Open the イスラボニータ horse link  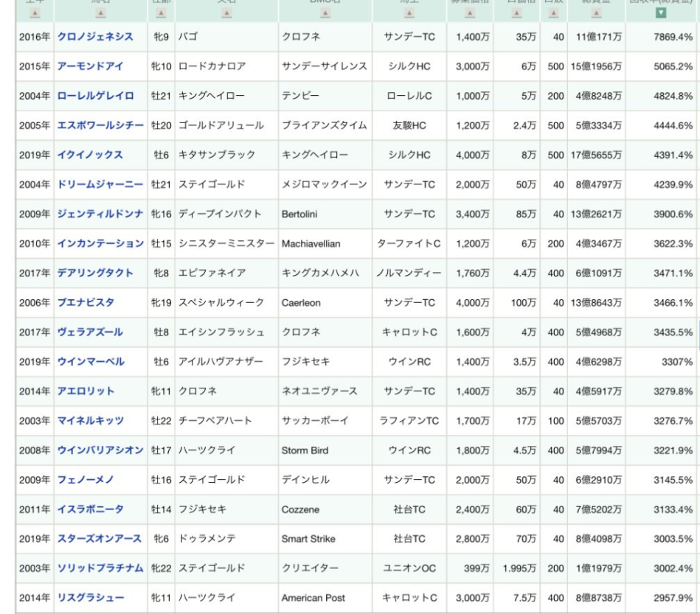click(x=90, y=509)
